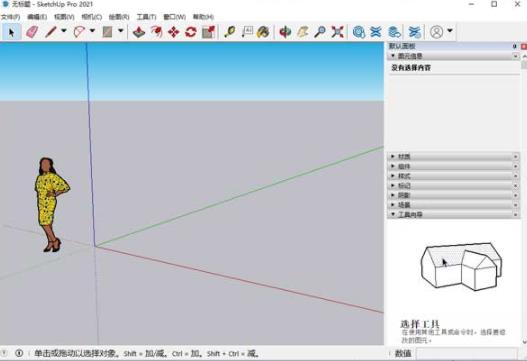Expand the 阴影 panel

(x=393, y=195)
